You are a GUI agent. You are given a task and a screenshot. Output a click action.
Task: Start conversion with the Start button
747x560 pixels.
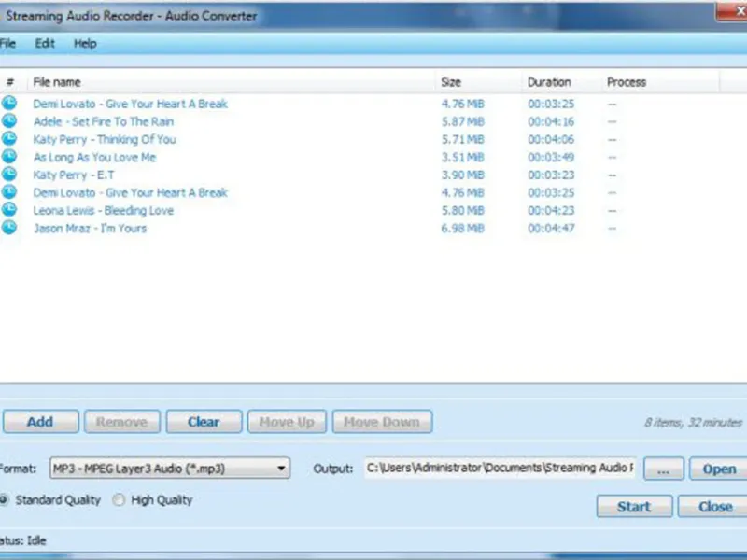(635, 506)
